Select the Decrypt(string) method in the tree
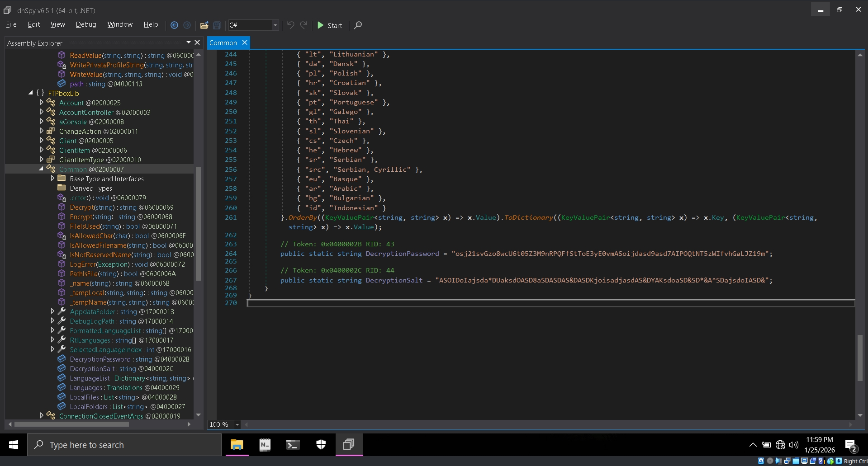 [x=91, y=207]
